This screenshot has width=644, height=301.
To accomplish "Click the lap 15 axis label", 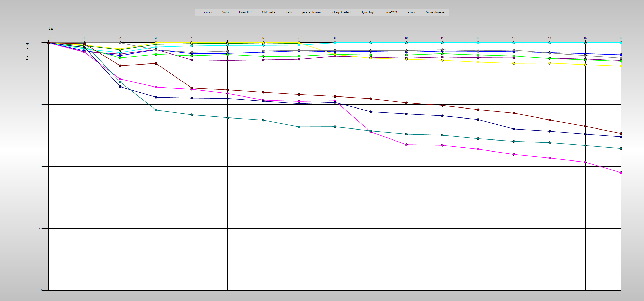I will [x=585, y=38].
